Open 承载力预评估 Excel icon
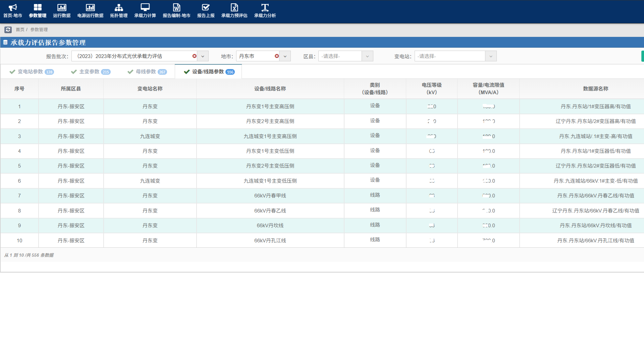The height and width of the screenshot is (362, 644). (x=234, y=7)
